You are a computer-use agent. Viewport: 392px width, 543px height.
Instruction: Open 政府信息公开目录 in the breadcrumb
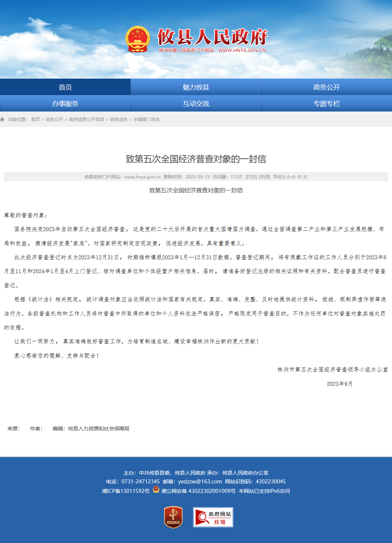87,120
